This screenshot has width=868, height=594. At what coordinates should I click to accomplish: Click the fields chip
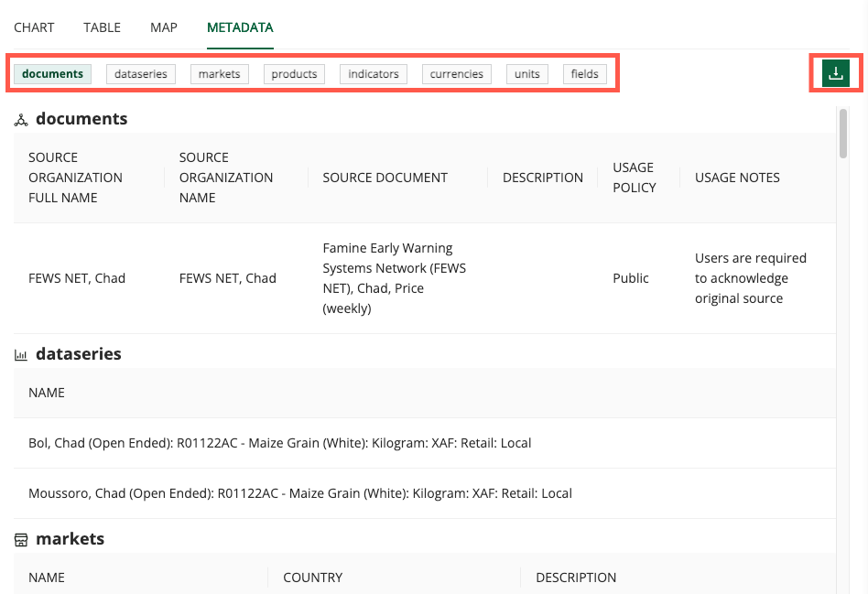click(584, 73)
